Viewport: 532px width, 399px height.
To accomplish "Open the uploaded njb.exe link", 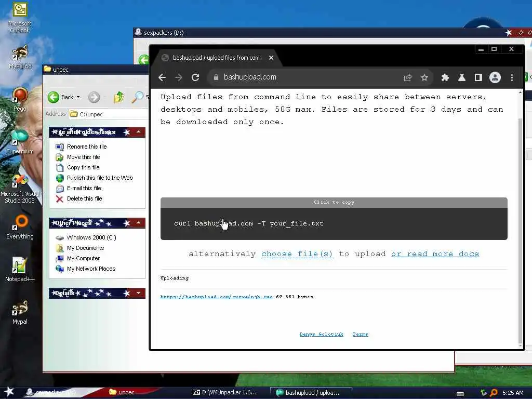I will tap(217, 297).
